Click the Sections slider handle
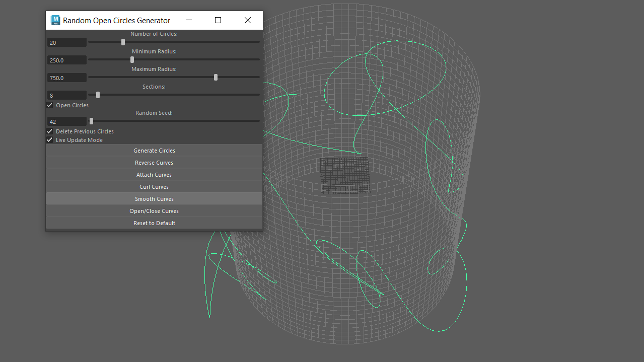This screenshot has width=644, height=362. [97, 95]
